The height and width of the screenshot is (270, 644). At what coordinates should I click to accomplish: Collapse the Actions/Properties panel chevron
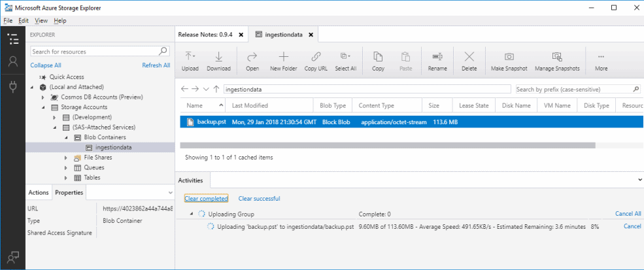click(171, 192)
